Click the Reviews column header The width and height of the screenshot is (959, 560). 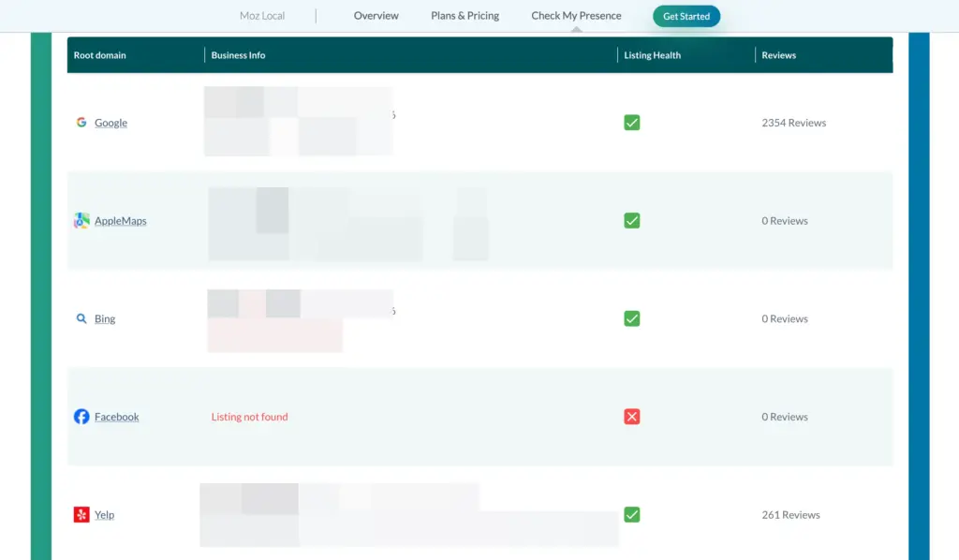(778, 55)
